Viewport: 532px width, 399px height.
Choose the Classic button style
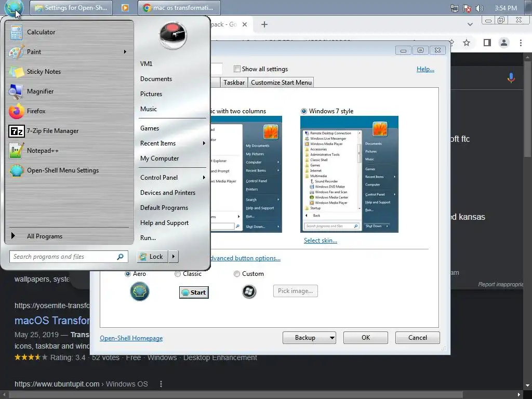click(178, 274)
